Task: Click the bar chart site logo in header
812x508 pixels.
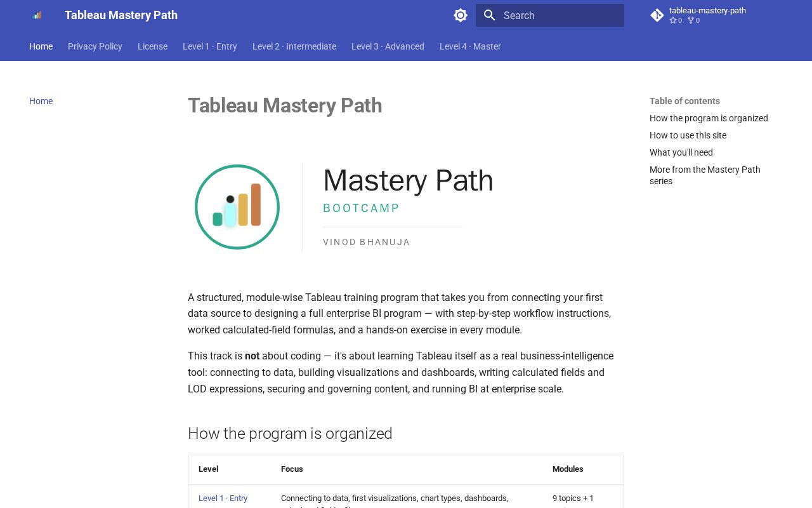Action: tap(37, 15)
